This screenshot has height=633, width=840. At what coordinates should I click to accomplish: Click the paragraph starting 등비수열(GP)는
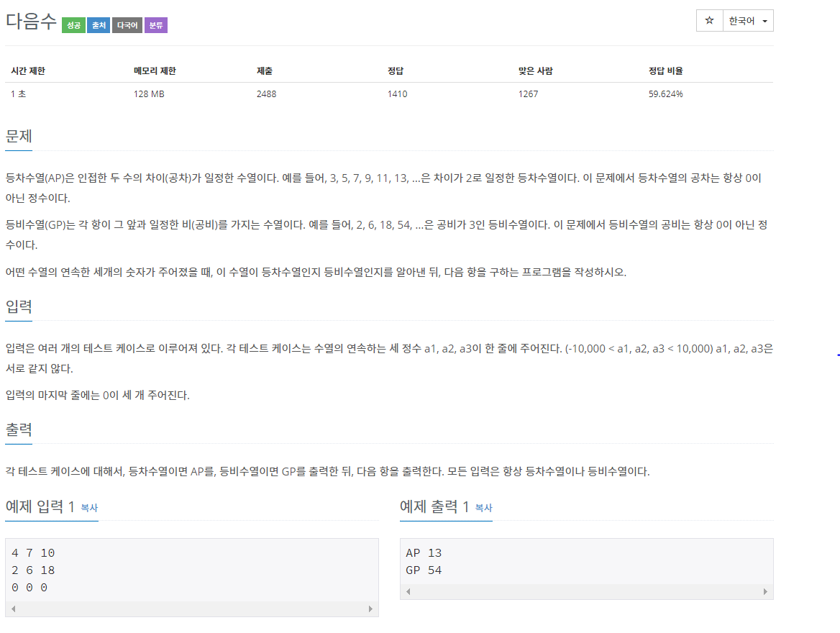(x=386, y=234)
